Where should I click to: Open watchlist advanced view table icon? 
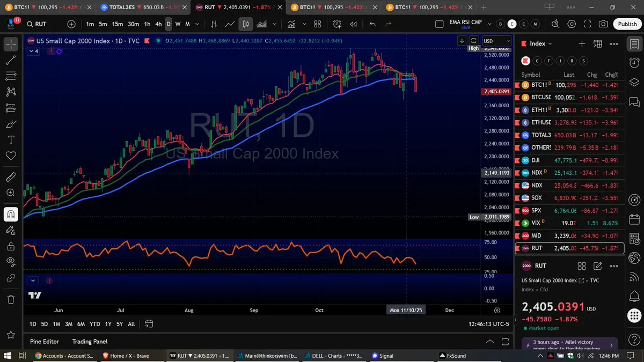point(598,43)
